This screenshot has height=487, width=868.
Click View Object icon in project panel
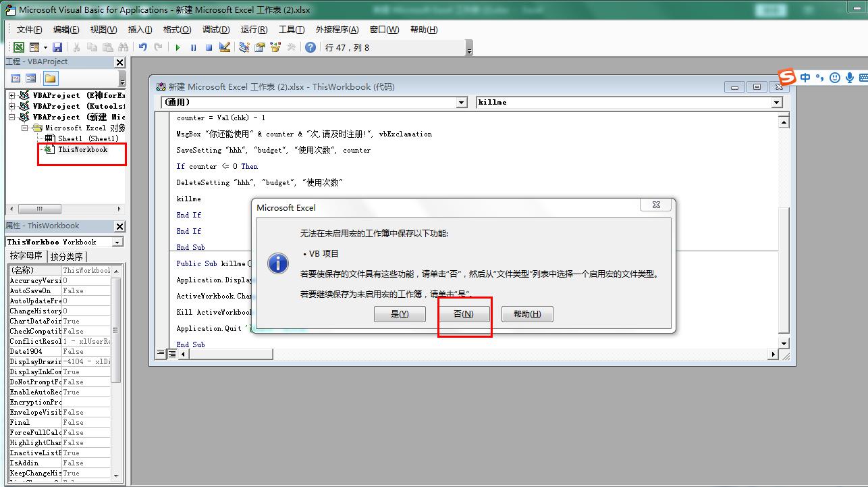click(31, 78)
